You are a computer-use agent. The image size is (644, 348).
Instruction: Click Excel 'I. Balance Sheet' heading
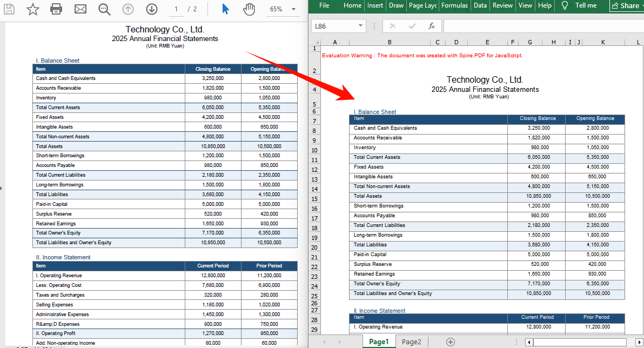(x=374, y=112)
